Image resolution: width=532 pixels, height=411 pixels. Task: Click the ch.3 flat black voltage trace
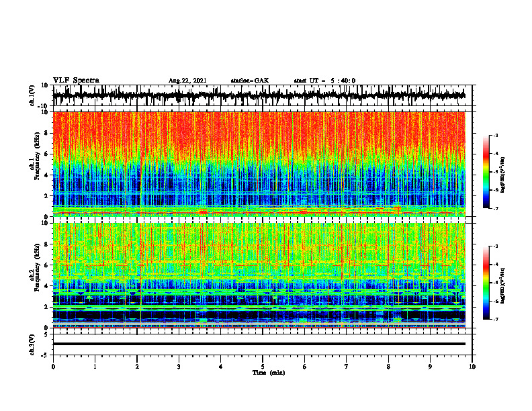259,344
